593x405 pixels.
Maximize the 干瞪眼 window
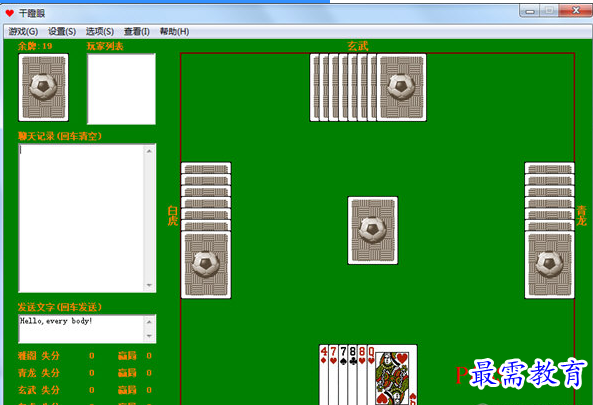(549, 11)
